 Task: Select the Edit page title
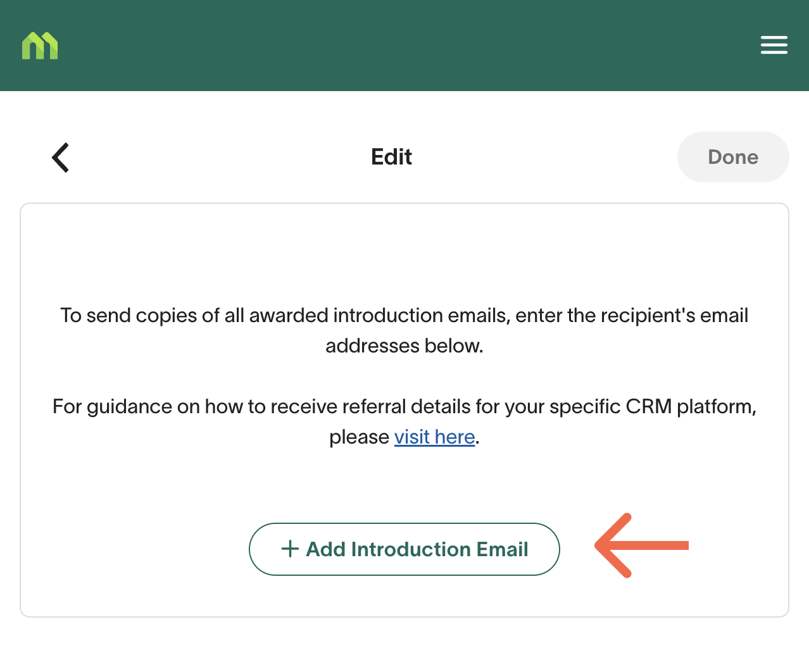pyautogui.click(x=391, y=157)
